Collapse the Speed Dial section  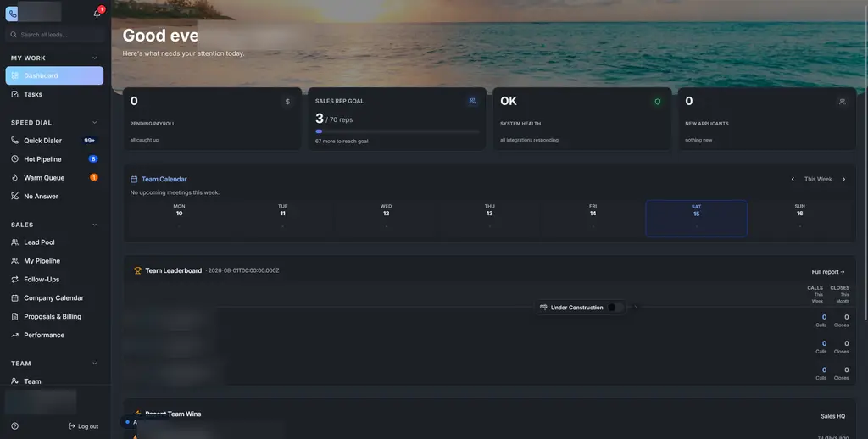pyautogui.click(x=95, y=122)
